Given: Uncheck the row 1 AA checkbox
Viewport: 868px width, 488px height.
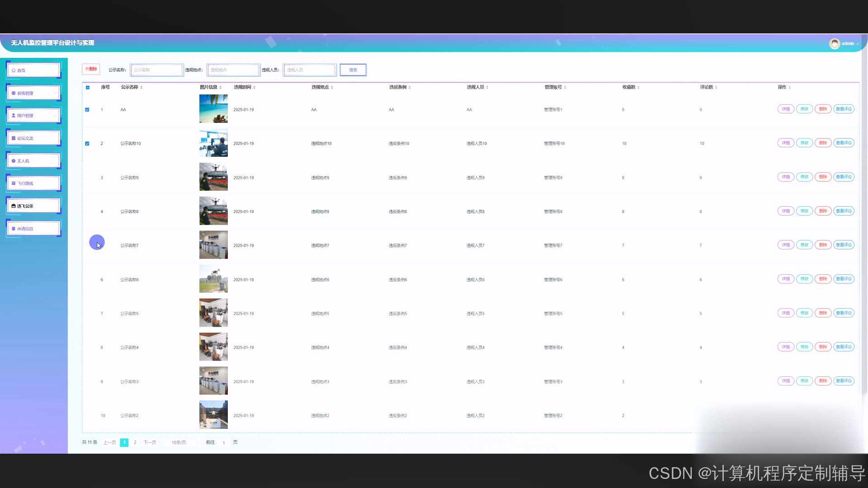Looking at the screenshot, I should pyautogui.click(x=87, y=110).
